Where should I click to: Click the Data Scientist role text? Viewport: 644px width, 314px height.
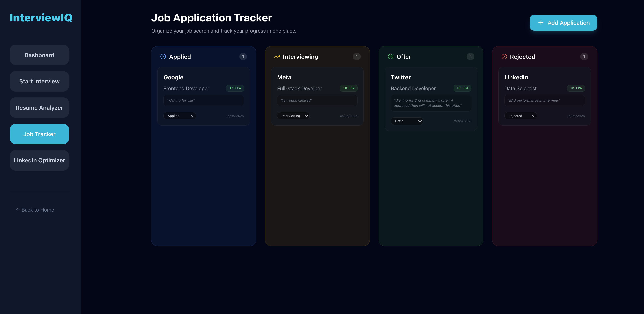coord(520,88)
